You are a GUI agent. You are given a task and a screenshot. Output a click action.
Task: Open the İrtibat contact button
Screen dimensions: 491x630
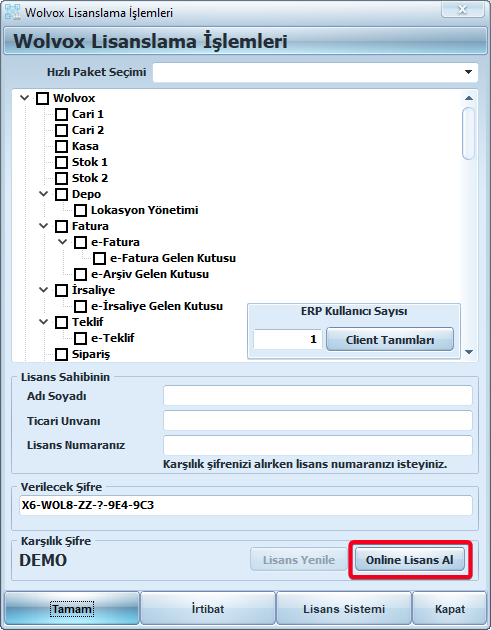208,609
